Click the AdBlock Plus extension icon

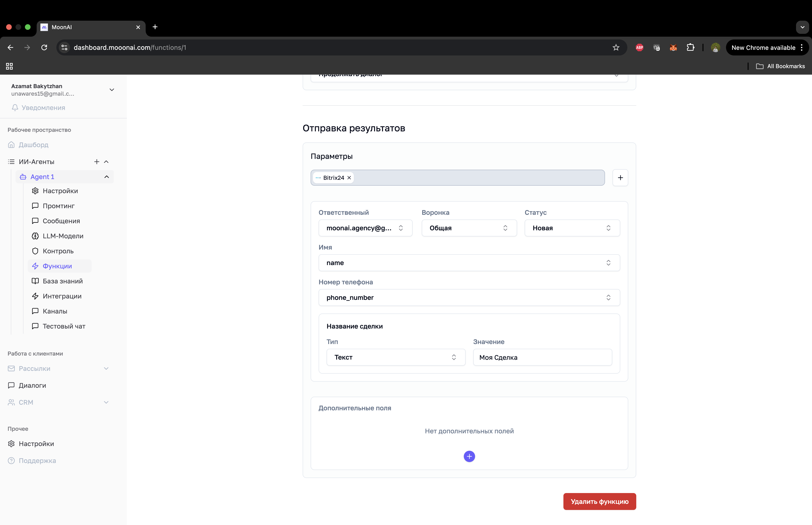tap(639, 47)
